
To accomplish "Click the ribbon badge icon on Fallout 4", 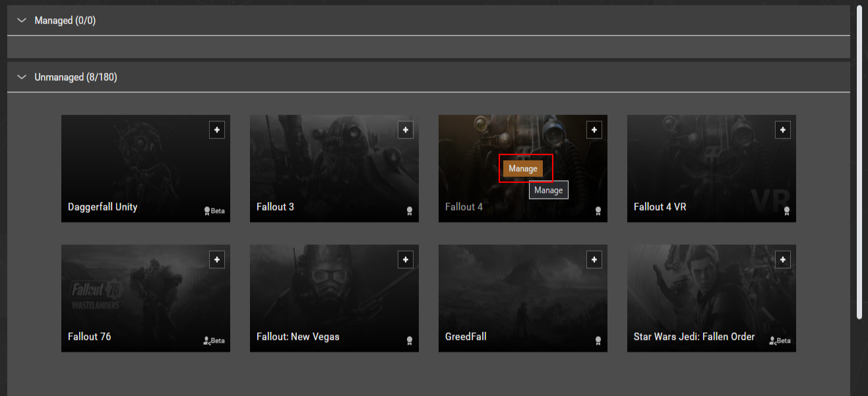I will click(598, 211).
